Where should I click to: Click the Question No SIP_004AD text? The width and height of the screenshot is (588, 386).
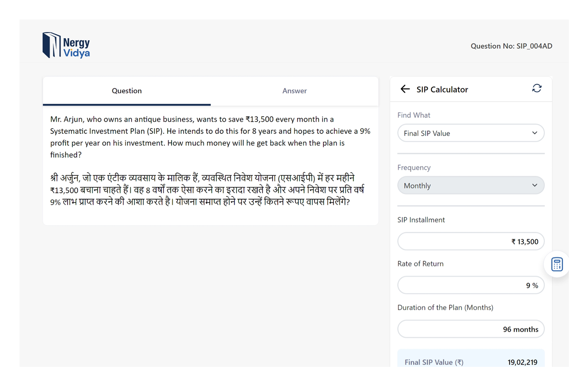tap(511, 46)
